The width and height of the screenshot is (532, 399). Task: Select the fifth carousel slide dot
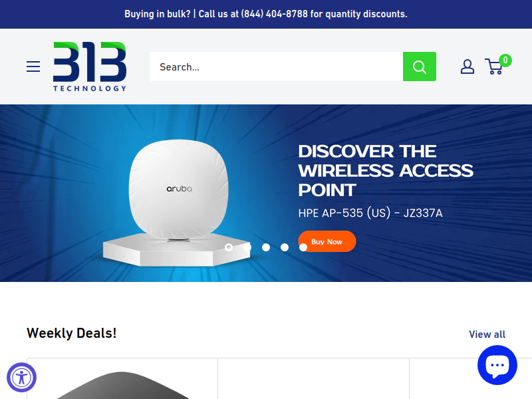(x=303, y=247)
